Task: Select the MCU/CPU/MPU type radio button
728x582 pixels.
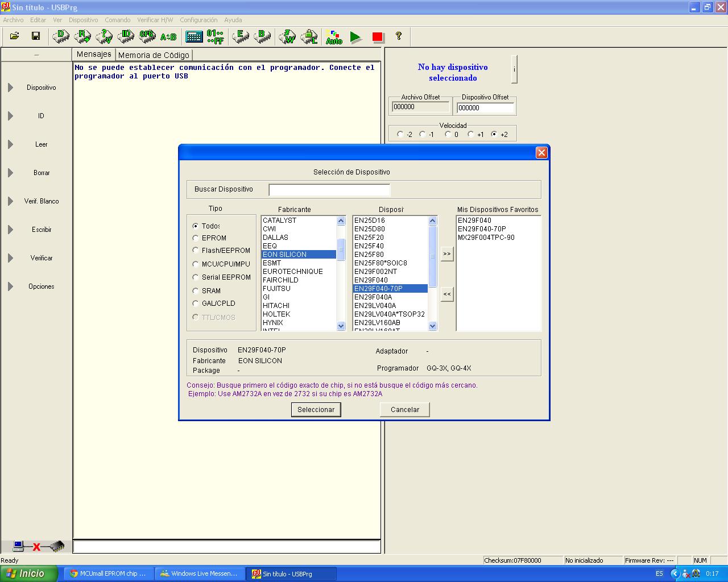Action: pos(196,264)
